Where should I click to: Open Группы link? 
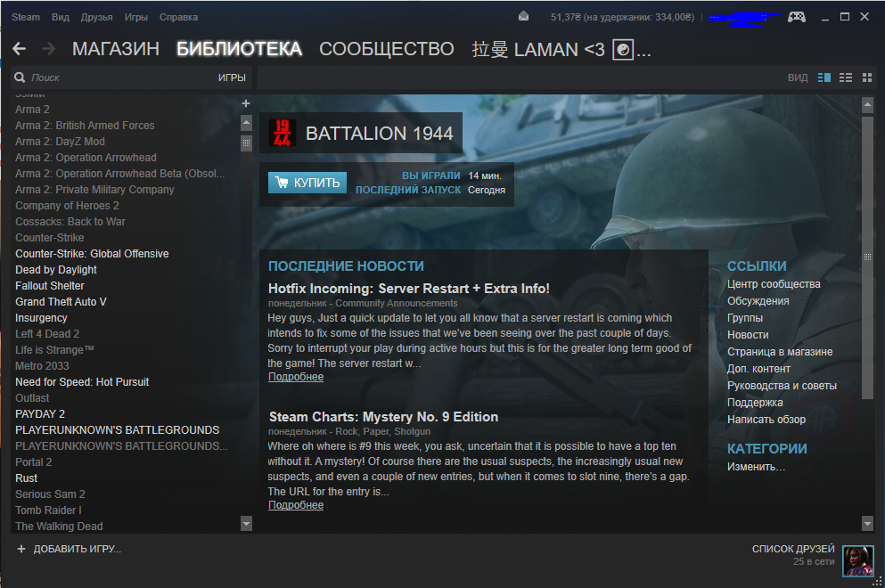click(x=745, y=318)
